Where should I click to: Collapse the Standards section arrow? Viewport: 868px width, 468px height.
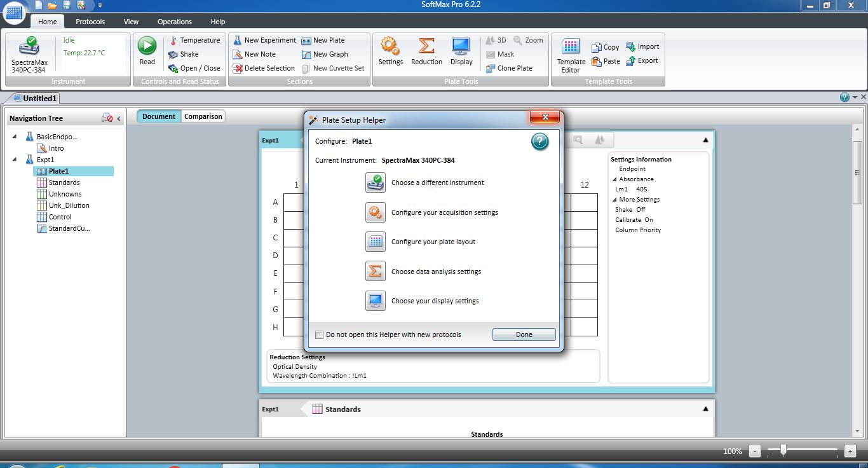point(705,409)
